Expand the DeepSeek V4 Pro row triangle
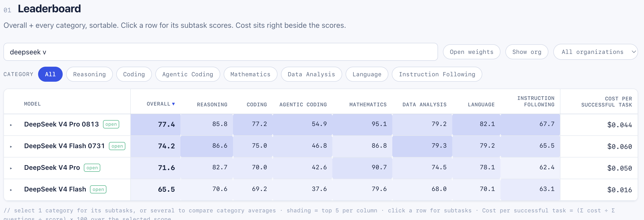The height and width of the screenshot is (220, 644). (x=11, y=168)
